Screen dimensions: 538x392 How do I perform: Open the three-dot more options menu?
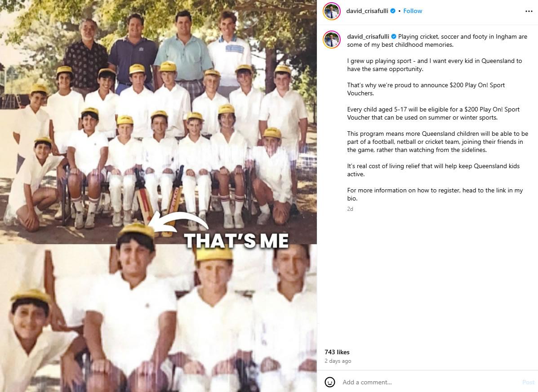click(x=529, y=11)
